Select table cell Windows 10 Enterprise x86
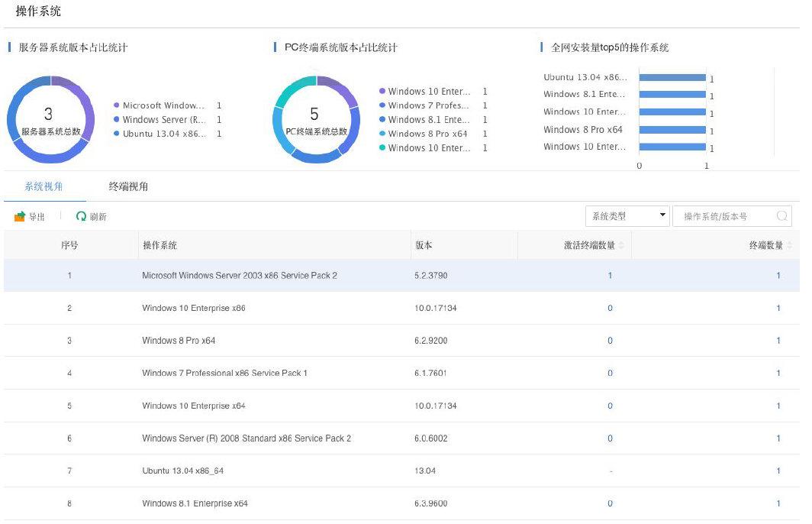 click(x=194, y=309)
